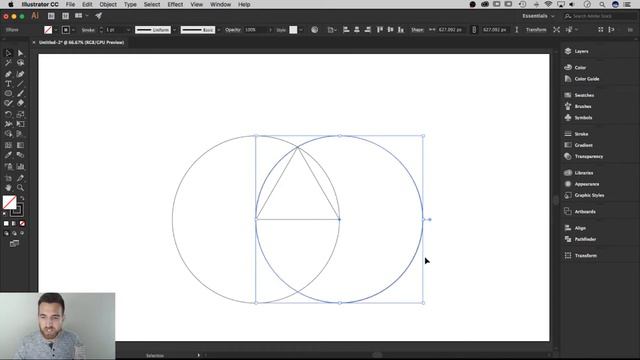Select the Shape Builder tool

pos(8,134)
